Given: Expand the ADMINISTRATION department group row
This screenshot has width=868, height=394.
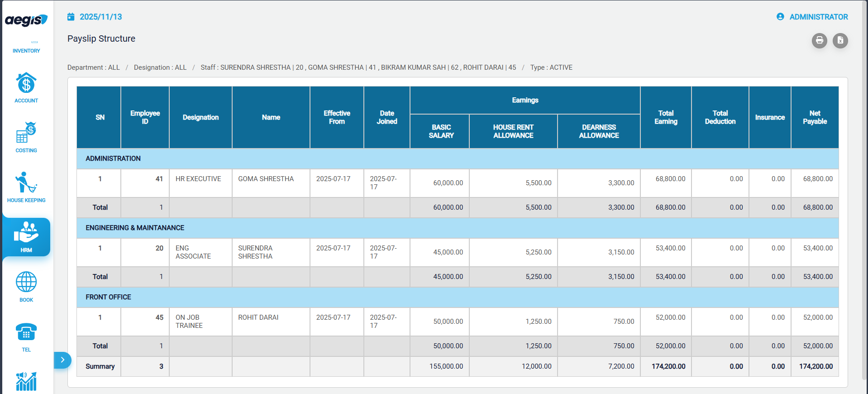Looking at the screenshot, I should (113, 159).
